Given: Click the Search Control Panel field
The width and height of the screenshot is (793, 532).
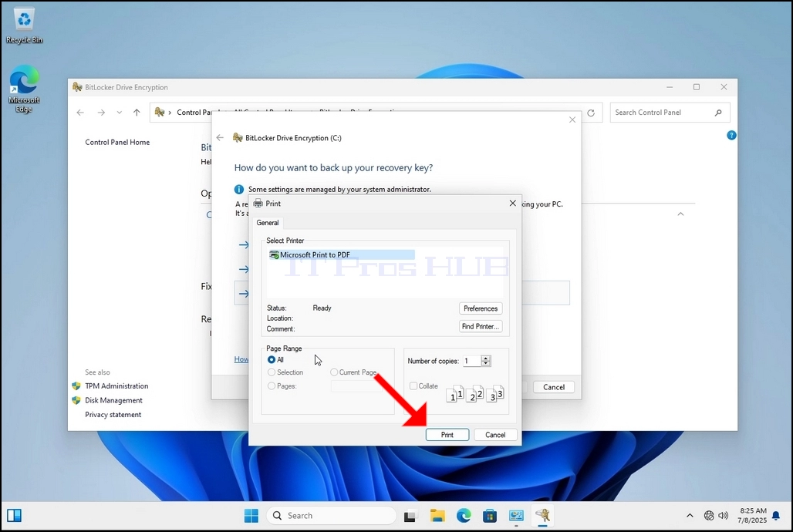Looking at the screenshot, I should (x=662, y=113).
